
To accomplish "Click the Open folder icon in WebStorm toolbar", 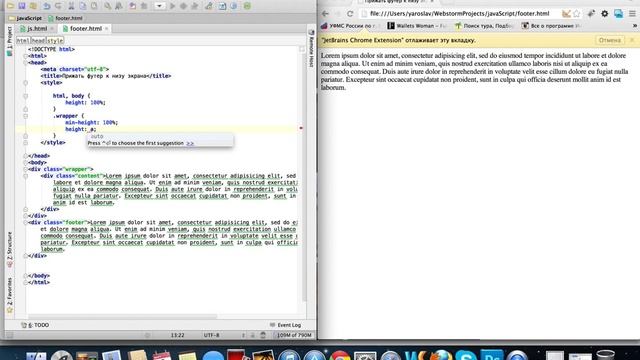I will [10, 6].
